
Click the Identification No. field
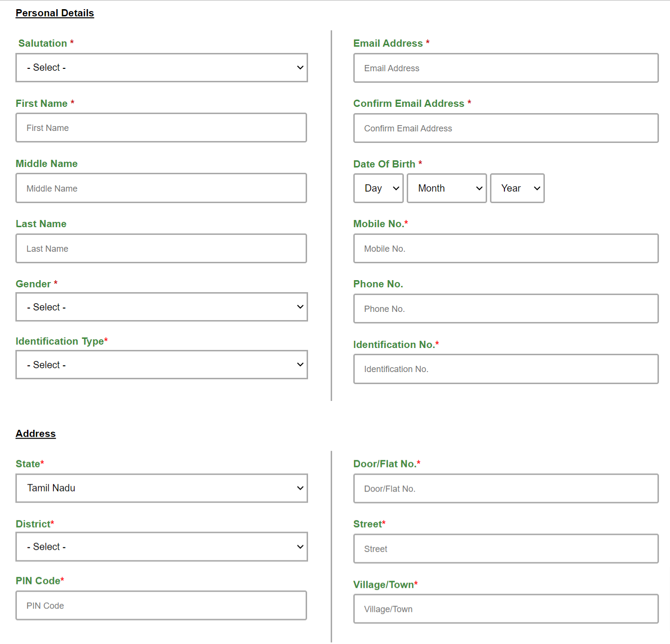506,369
